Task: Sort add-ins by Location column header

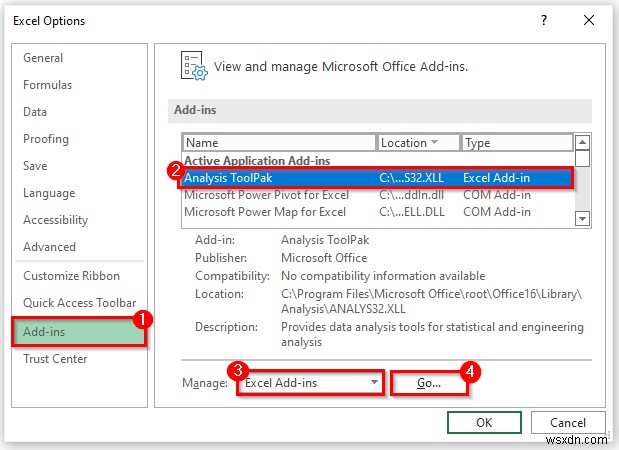Action: [x=418, y=142]
